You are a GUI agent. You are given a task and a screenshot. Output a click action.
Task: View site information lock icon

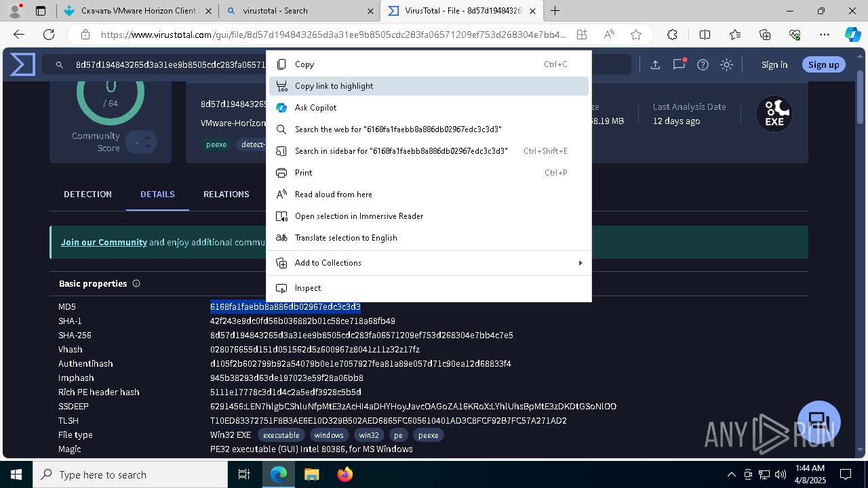coord(85,35)
